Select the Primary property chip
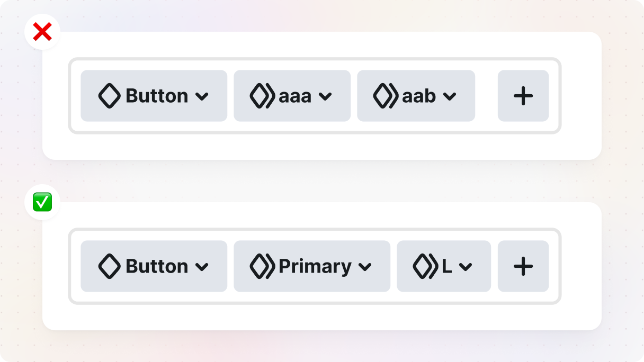Viewport: 644px width, 362px height. 311,266
